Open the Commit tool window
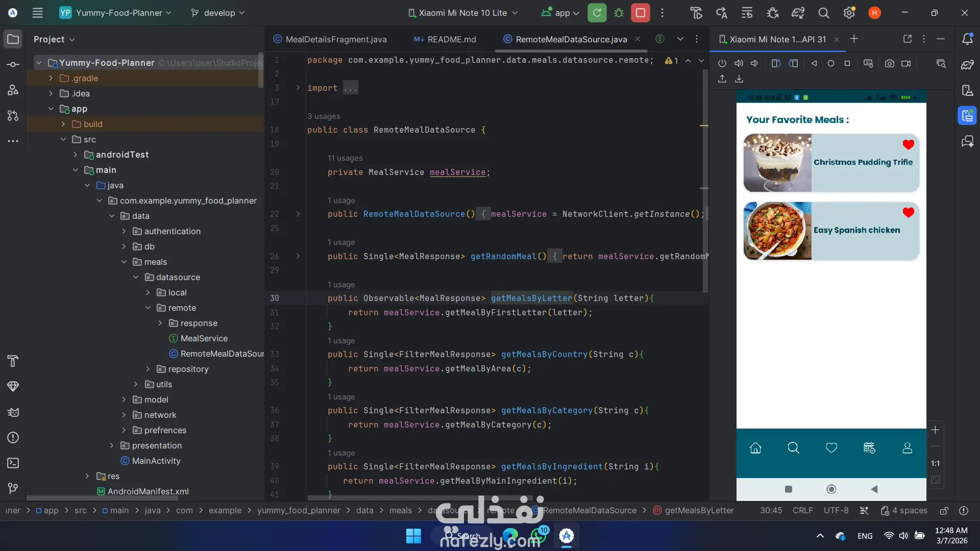Screen dimensions: 980x551 [x=13, y=65]
